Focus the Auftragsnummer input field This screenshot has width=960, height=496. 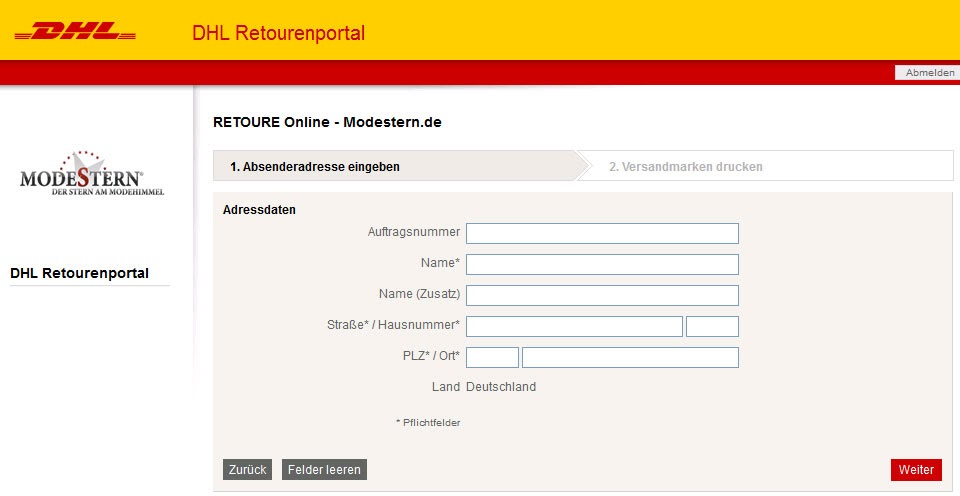tap(602, 233)
